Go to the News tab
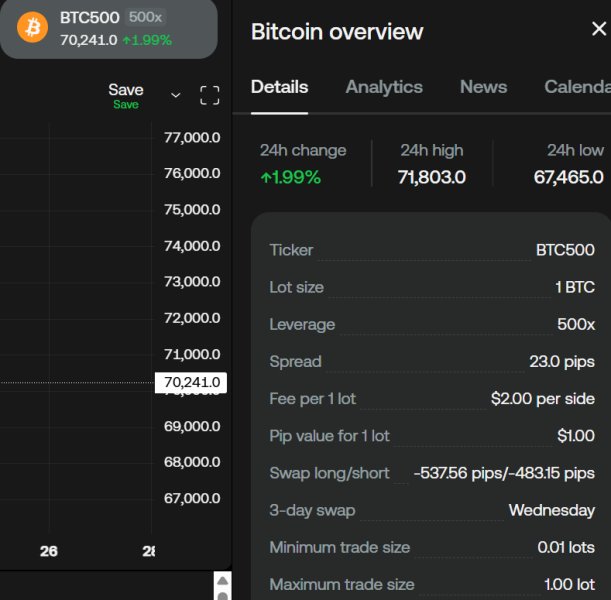The height and width of the screenshot is (600, 611). [x=483, y=87]
